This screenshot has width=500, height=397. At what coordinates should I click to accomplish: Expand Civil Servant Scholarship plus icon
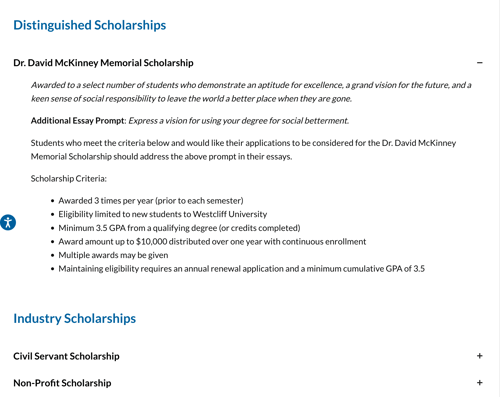coord(480,356)
